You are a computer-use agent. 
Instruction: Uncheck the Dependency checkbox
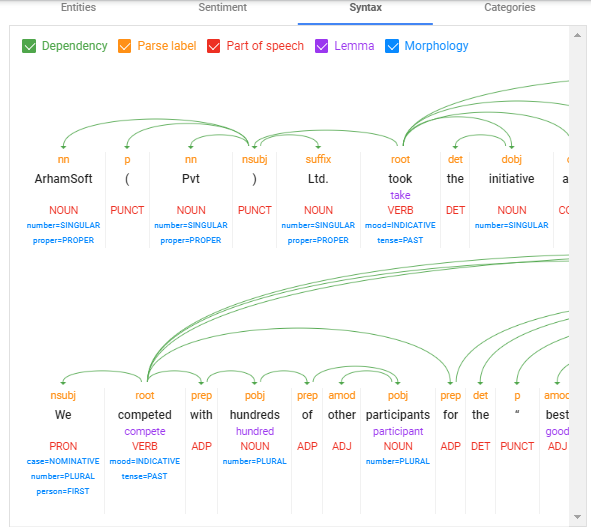click(29, 46)
